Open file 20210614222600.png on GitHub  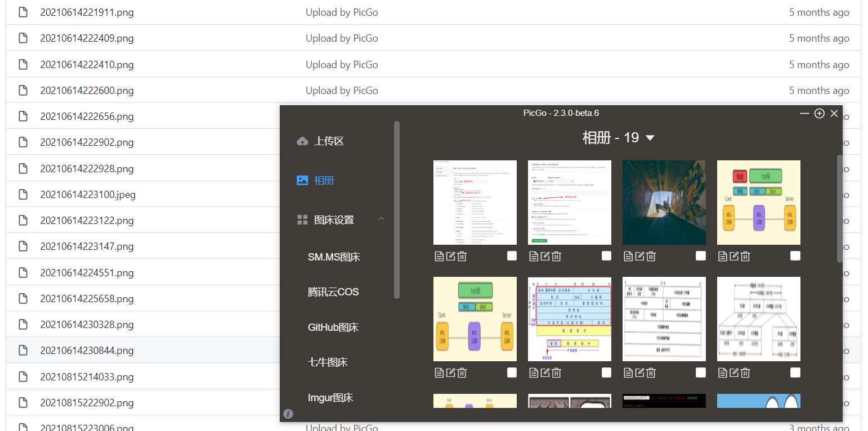[87, 91]
